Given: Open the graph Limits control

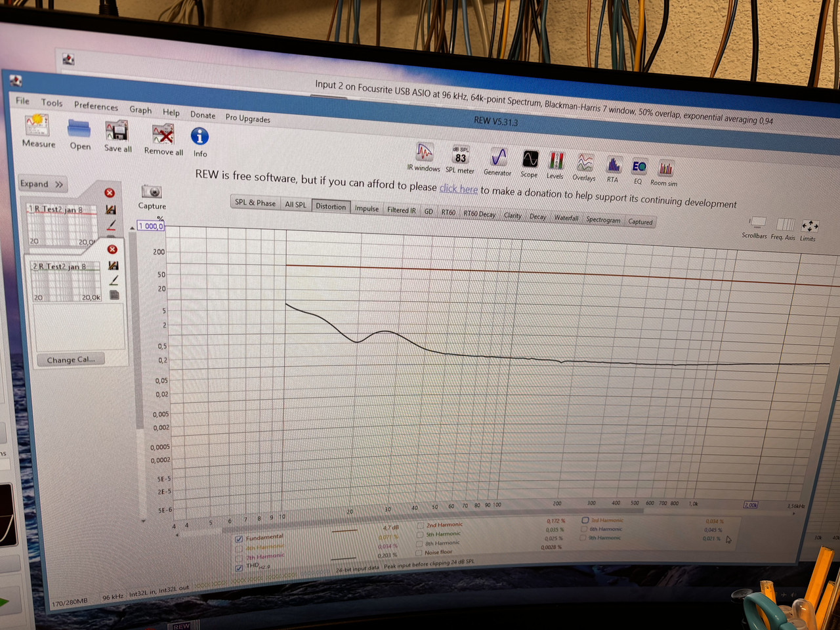Looking at the screenshot, I should (810, 226).
